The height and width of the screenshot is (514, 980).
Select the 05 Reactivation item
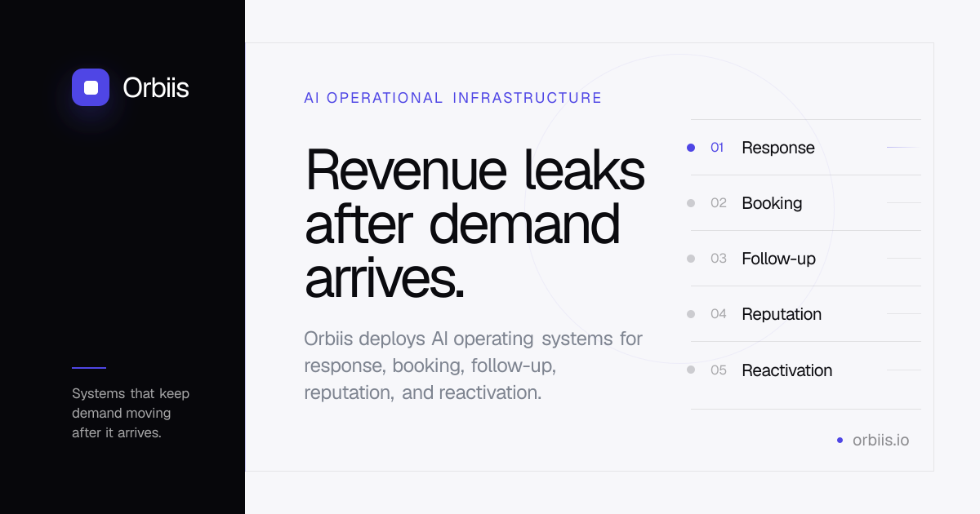(x=805, y=370)
